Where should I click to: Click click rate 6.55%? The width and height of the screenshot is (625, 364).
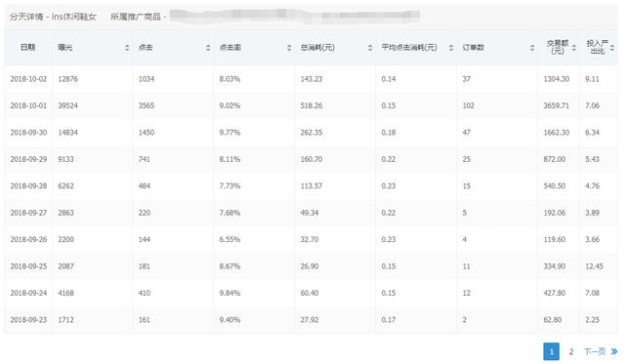(229, 239)
